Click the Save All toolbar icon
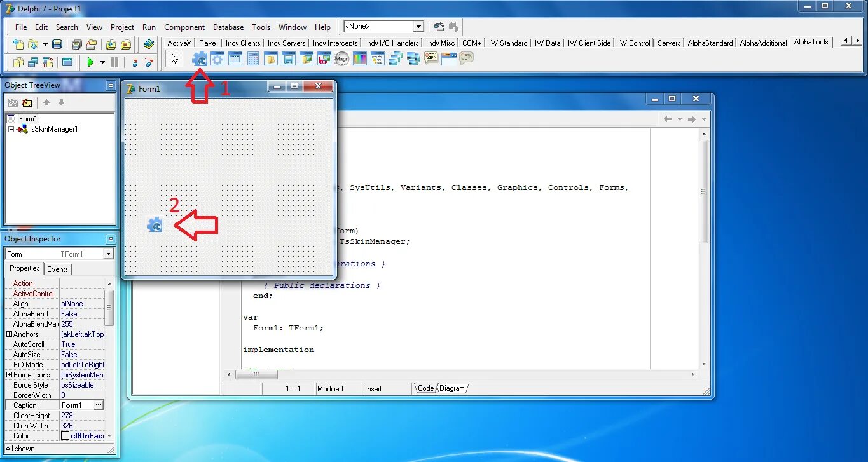 tap(76, 44)
